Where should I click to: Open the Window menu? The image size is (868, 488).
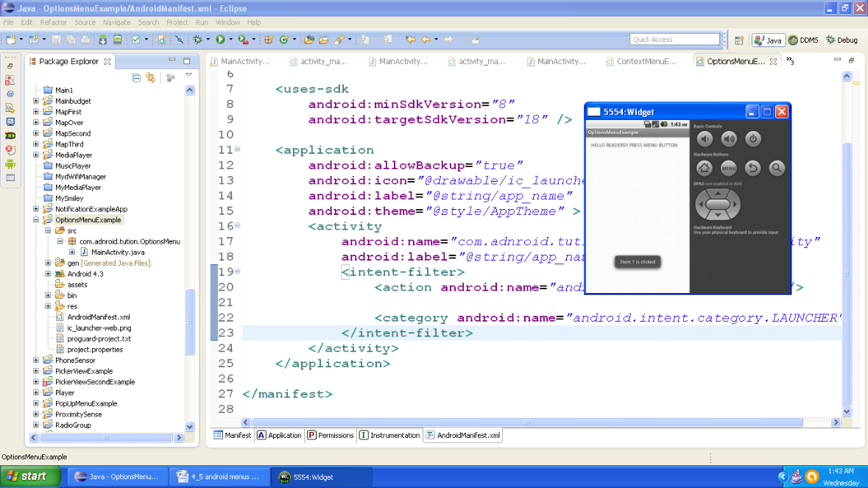227,22
